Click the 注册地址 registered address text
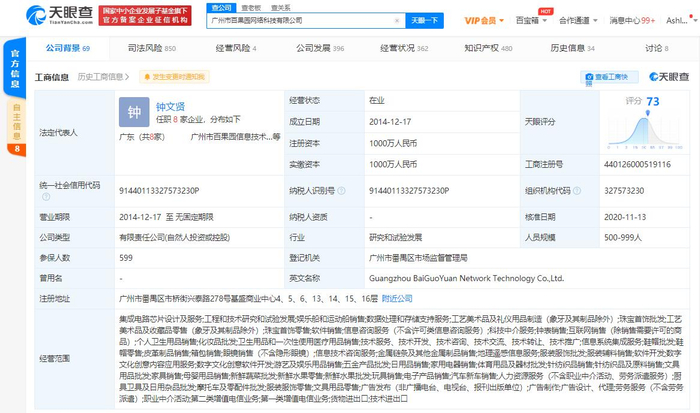 click(248, 299)
